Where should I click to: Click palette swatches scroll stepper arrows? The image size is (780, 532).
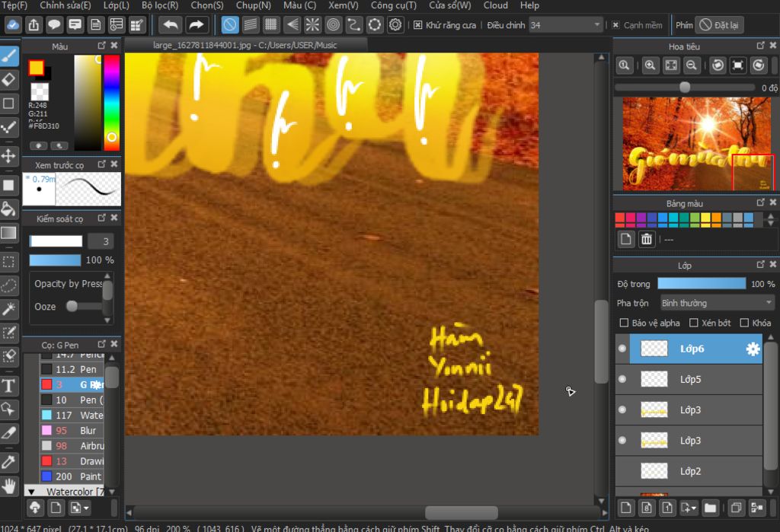coord(771,219)
